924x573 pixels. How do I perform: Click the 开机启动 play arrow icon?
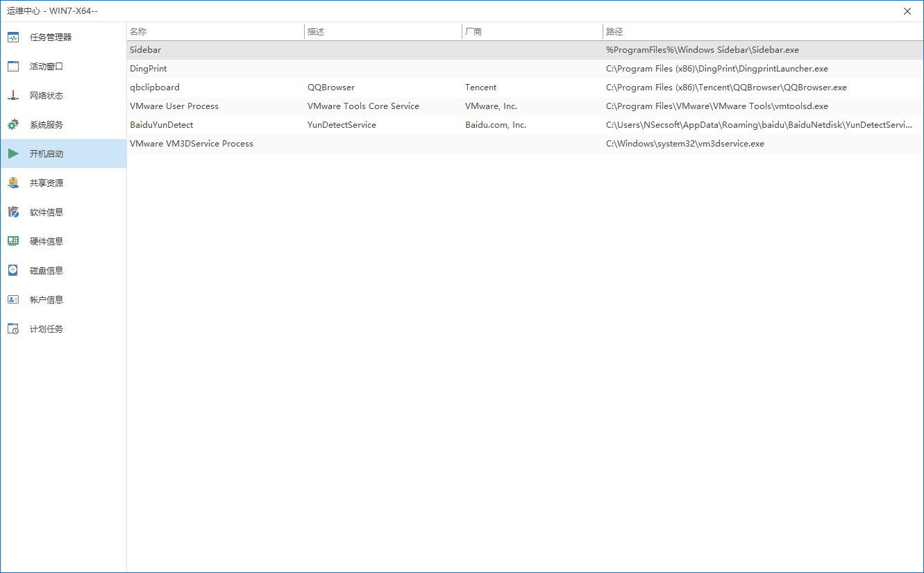click(13, 154)
